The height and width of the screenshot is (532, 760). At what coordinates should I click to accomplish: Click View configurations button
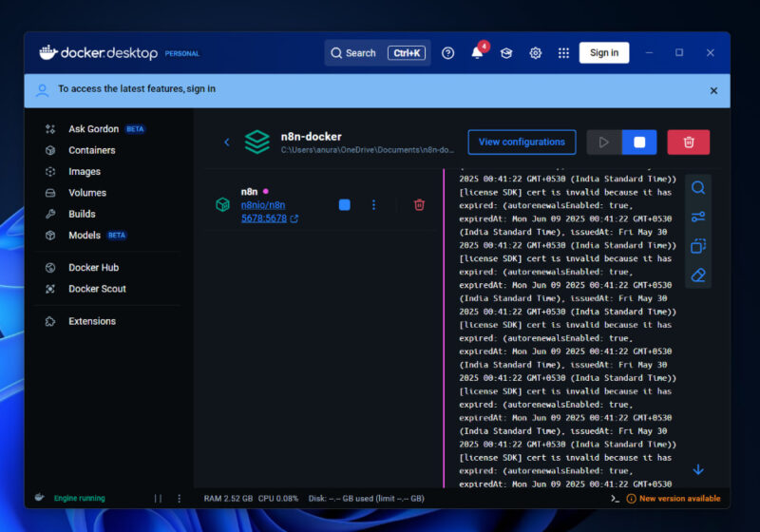522,142
